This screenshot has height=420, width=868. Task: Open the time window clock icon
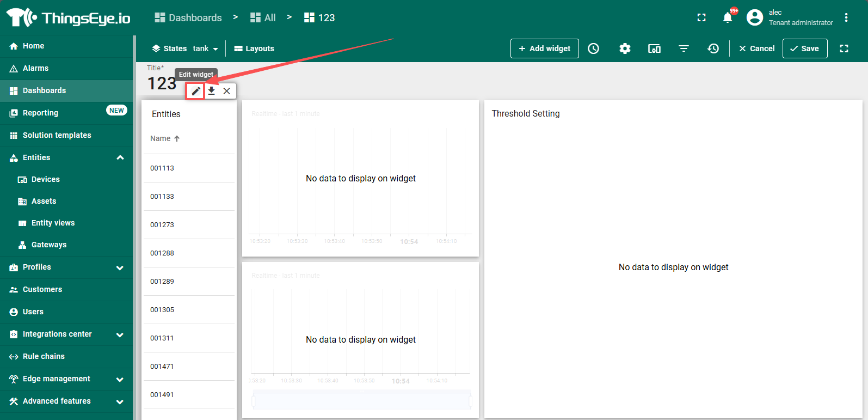tap(593, 48)
